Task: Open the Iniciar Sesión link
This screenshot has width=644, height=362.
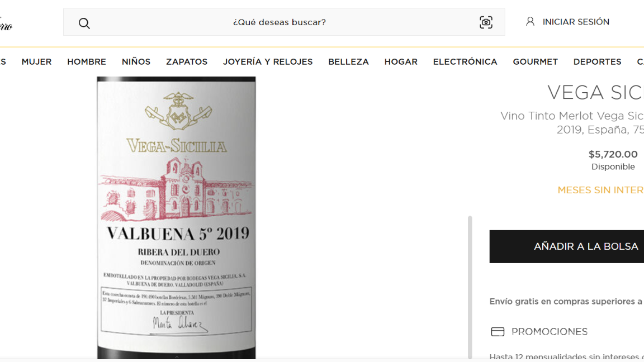Action: pos(576,22)
